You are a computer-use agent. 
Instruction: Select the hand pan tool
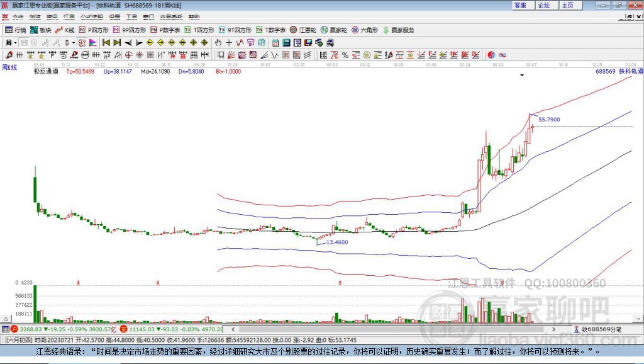point(218,43)
